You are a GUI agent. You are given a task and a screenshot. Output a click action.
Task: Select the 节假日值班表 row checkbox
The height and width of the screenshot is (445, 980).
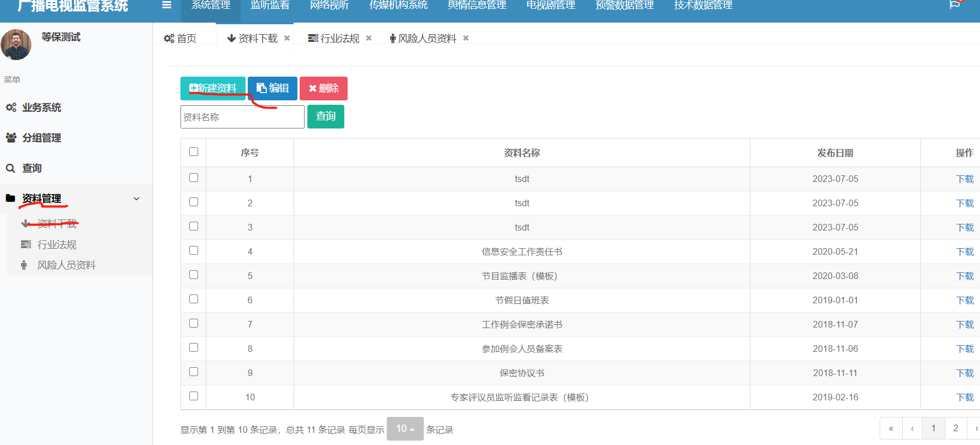click(x=194, y=299)
